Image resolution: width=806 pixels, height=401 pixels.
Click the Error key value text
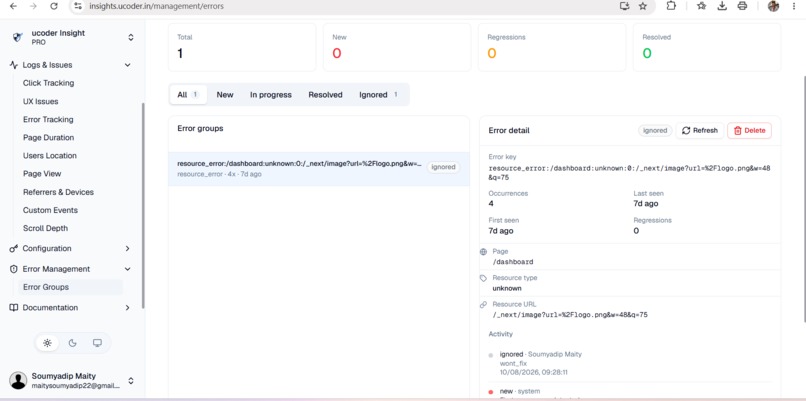pos(629,173)
